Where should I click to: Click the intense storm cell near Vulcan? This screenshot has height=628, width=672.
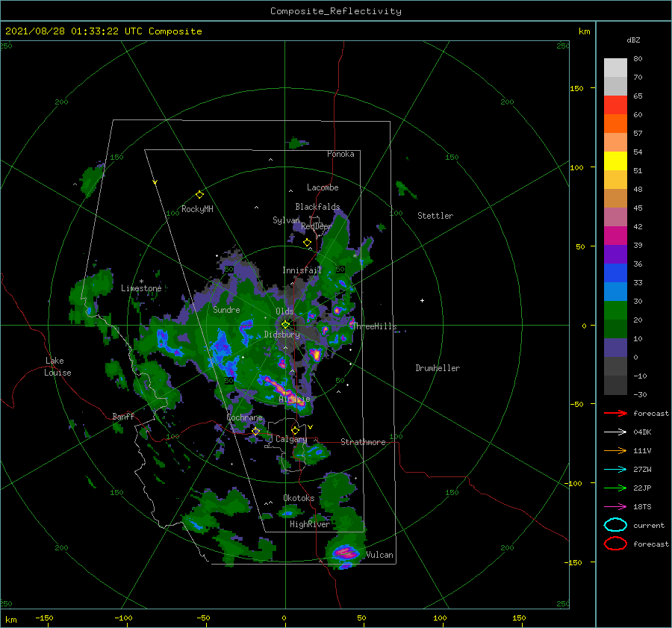coord(345,553)
